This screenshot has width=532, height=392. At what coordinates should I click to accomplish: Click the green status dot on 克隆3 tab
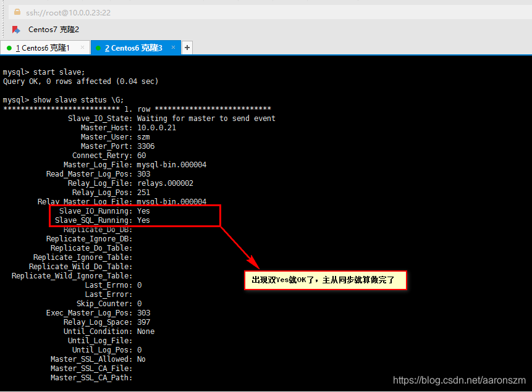pyautogui.click(x=98, y=48)
